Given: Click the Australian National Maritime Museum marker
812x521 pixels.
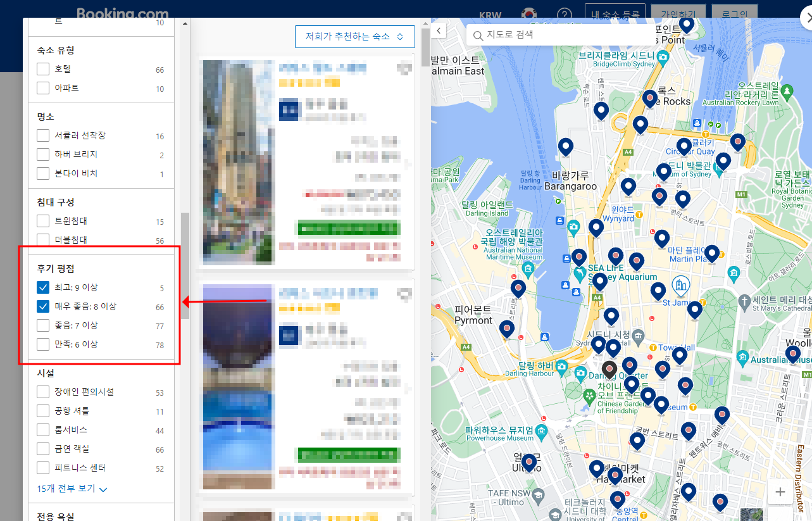Looking at the screenshot, I should click(x=529, y=271).
